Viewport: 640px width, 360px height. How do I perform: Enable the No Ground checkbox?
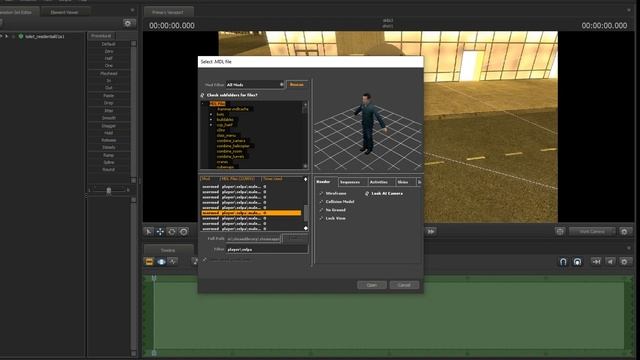321,210
